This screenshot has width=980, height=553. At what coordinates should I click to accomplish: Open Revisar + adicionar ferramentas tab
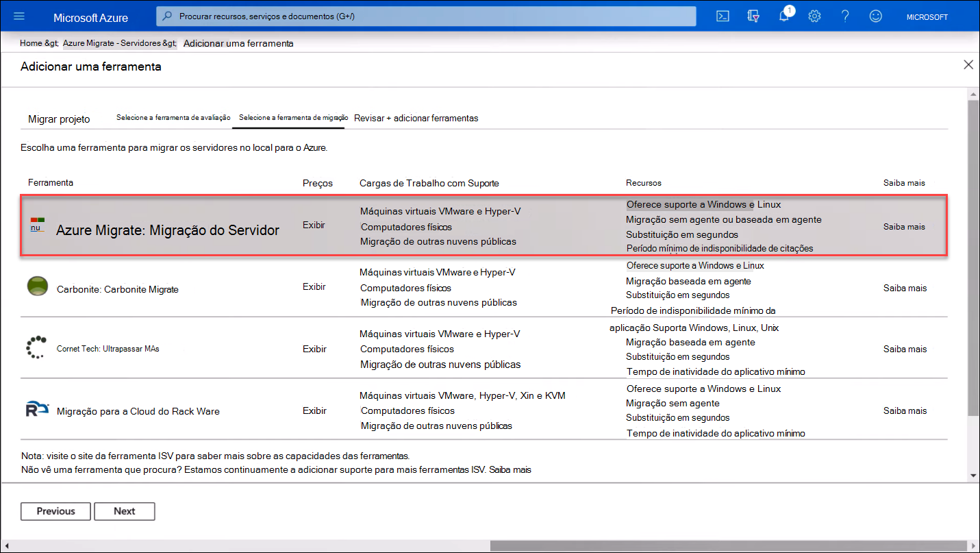416,118
